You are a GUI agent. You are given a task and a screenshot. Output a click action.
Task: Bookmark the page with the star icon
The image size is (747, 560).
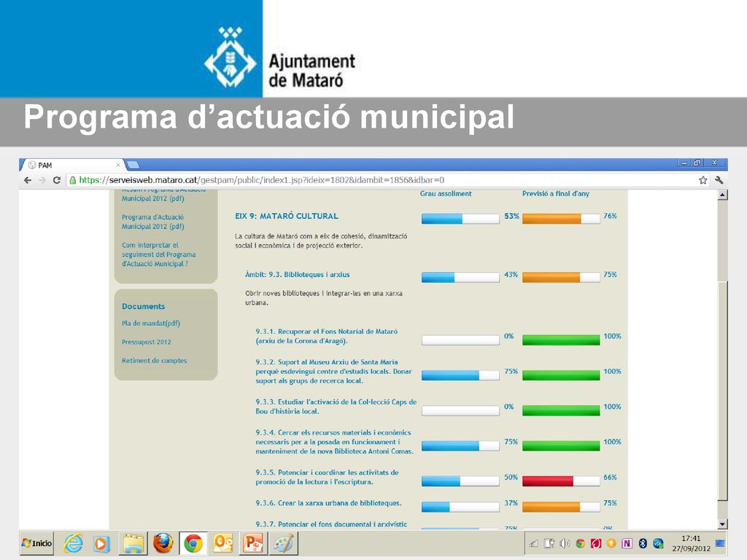pyautogui.click(x=703, y=180)
